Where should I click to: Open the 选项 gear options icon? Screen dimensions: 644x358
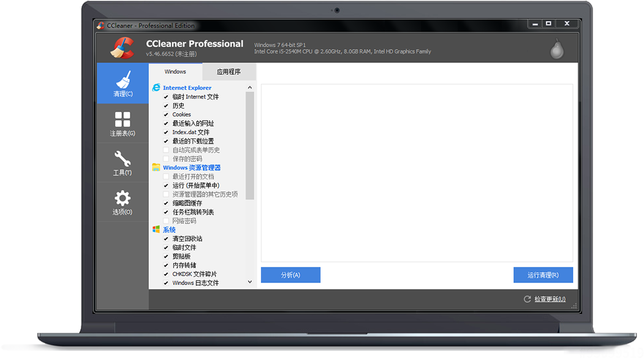click(x=123, y=198)
